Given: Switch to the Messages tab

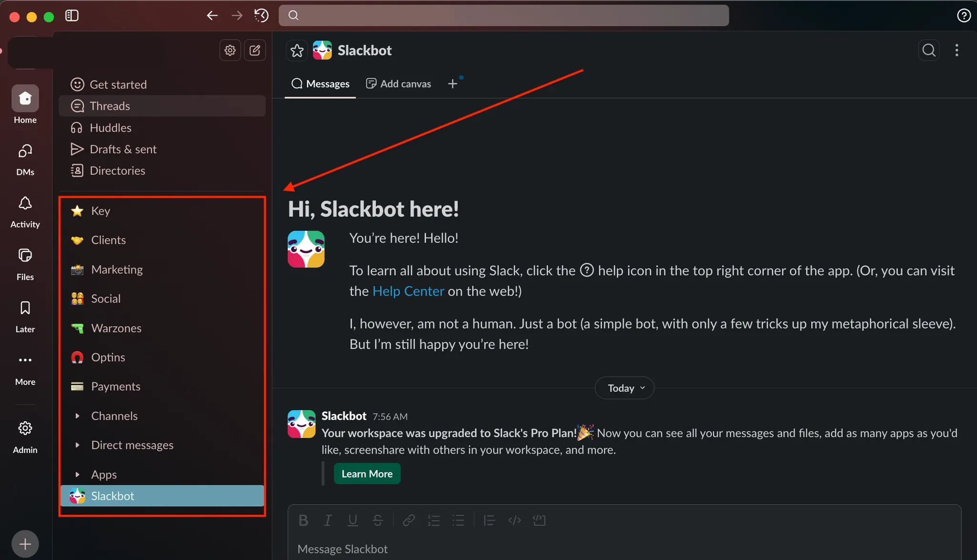Looking at the screenshot, I should click(x=321, y=84).
